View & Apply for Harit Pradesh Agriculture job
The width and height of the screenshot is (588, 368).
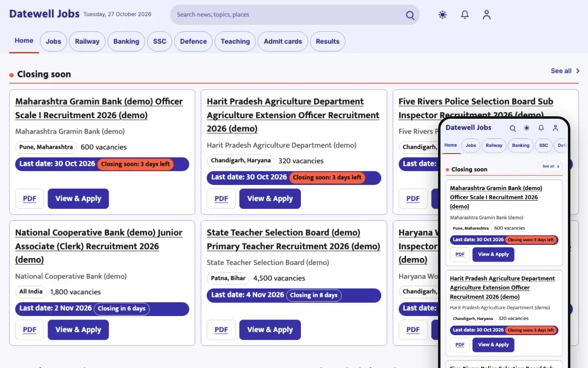click(270, 199)
